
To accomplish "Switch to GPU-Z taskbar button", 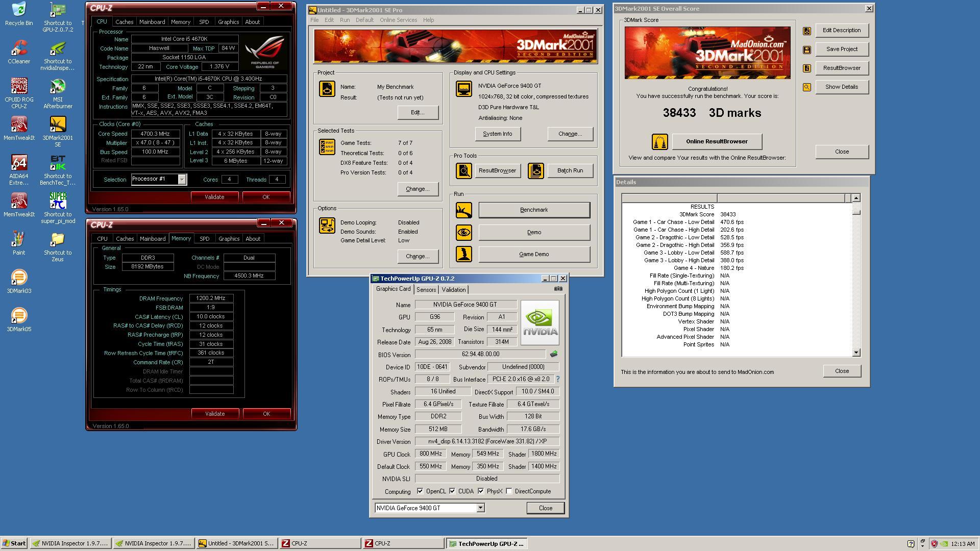I will coord(486,544).
